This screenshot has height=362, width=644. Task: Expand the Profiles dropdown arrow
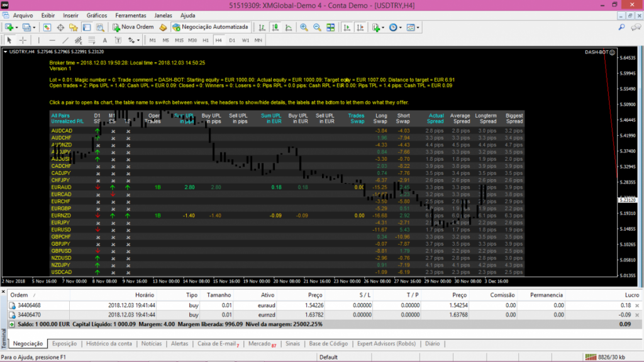(34, 28)
